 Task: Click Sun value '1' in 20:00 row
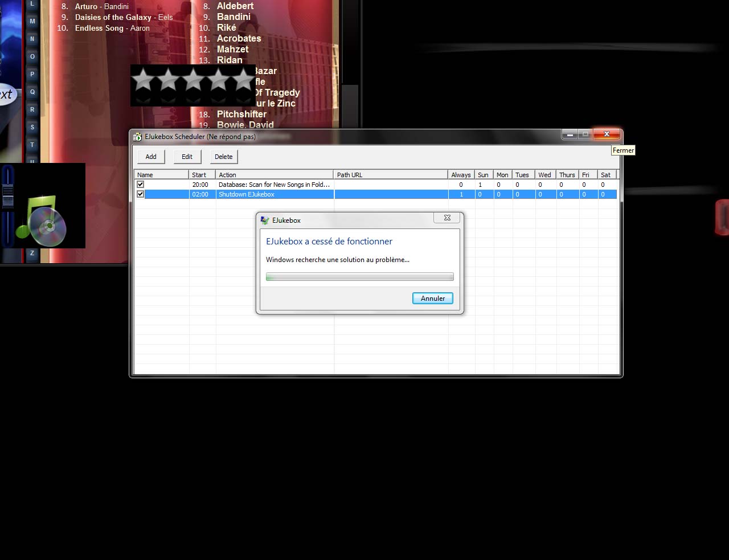tap(480, 185)
